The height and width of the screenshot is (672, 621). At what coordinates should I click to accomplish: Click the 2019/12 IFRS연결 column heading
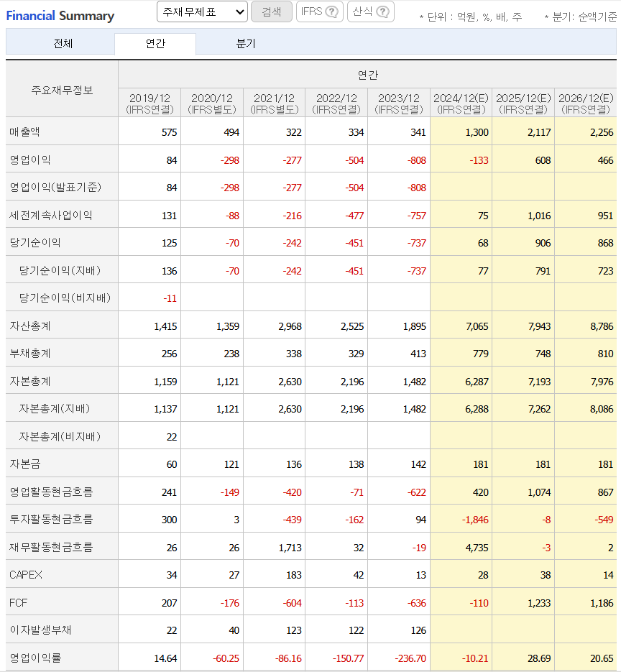(149, 103)
